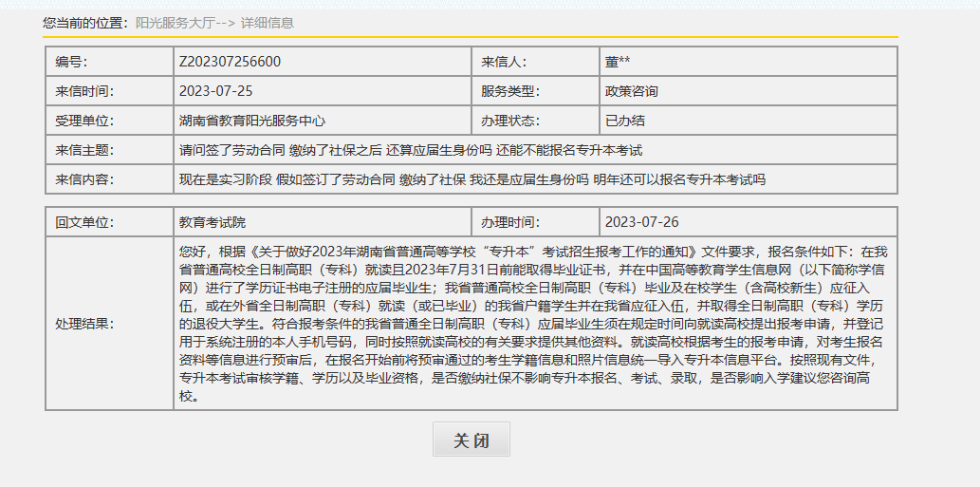This screenshot has width=980, height=487.
Task: Click the 您当前的位置 label text
Action: coord(84,22)
